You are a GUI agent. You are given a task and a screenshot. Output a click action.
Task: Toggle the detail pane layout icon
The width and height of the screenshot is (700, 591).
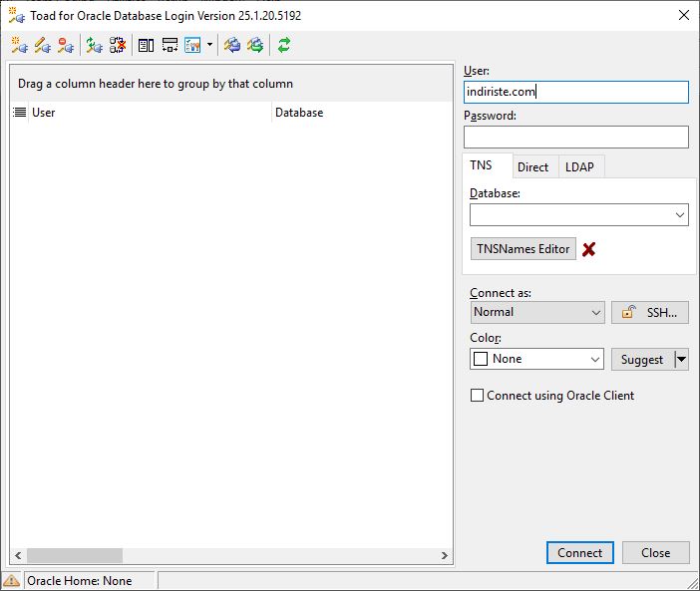tap(146, 45)
